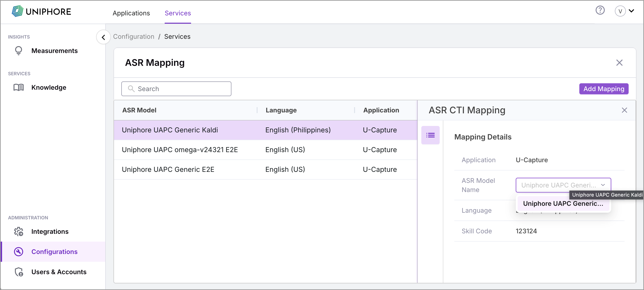The image size is (644, 290).
Task: Choose the Uniphore UAPC Generic… dropdown option
Action: coord(563,204)
